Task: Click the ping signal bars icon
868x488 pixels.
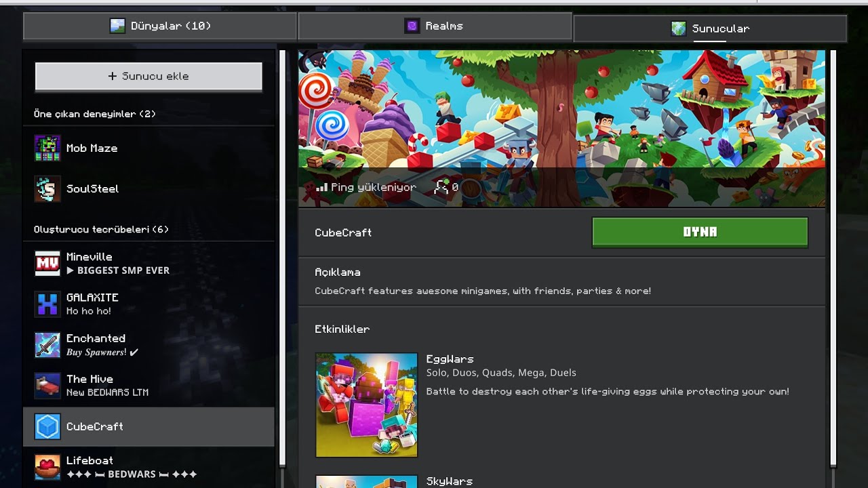Action: pyautogui.click(x=322, y=187)
